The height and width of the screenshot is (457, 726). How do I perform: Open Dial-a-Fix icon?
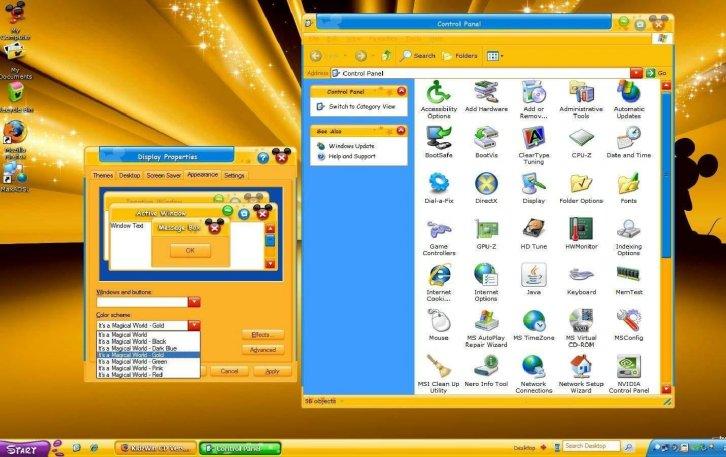click(x=438, y=188)
